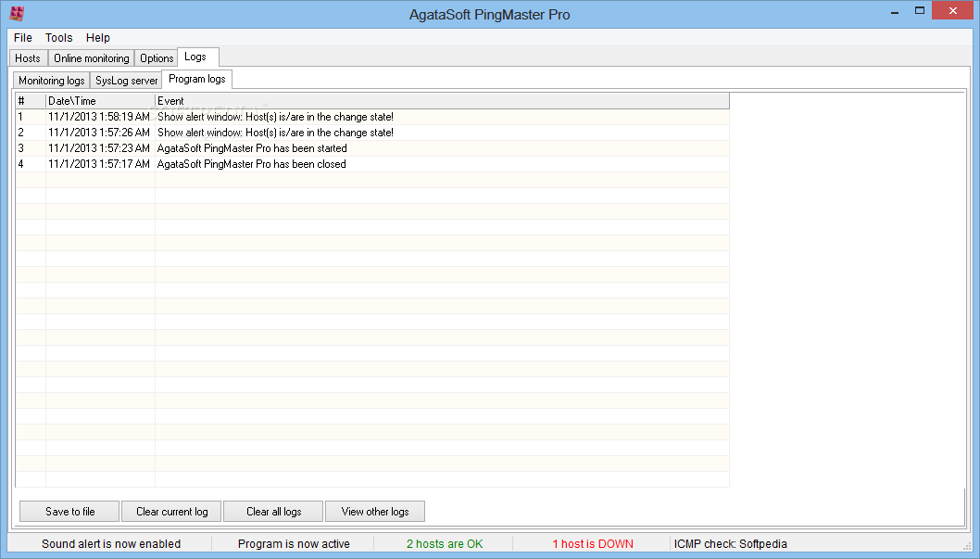Click '2 hosts are OK' status text

[445, 544]
